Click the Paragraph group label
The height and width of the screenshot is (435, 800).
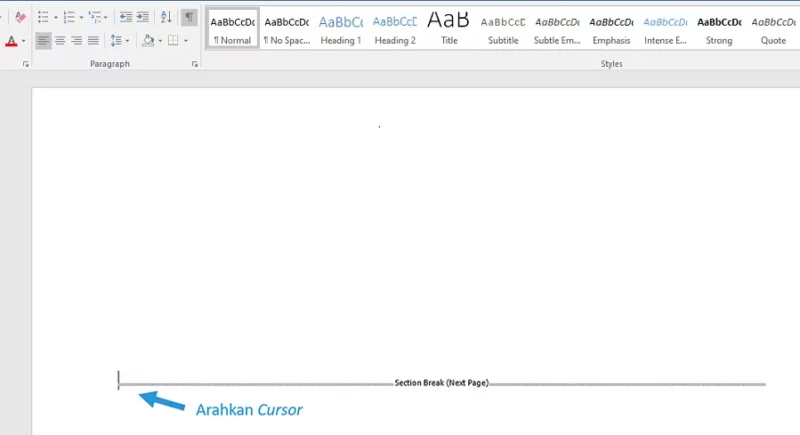pos(110,64)
